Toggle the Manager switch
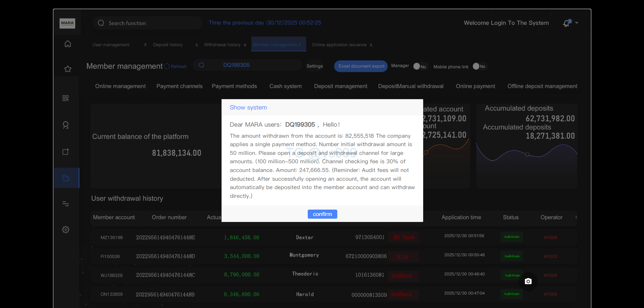Image resolution: width=644 pixels, height=308 pixels. [x=419, y=67]
